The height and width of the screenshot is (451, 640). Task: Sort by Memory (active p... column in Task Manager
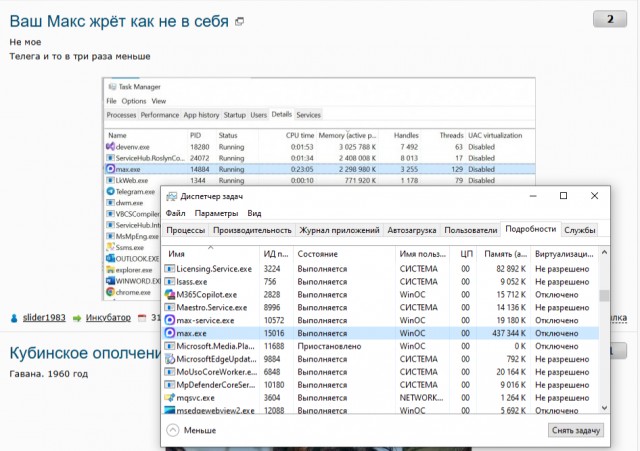point(348,135)
